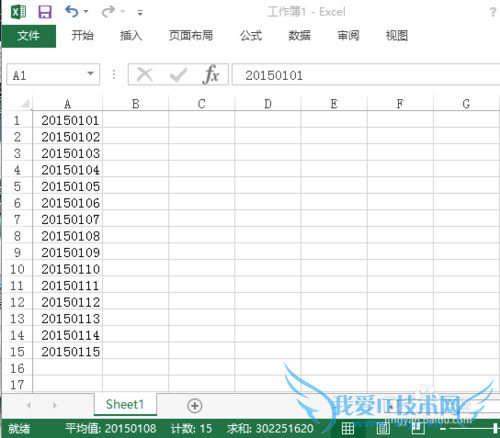Image resolution: width=500 pixels, height=438 pixels.
Task: Select cell containing 20150110
Action: [68, 269]
